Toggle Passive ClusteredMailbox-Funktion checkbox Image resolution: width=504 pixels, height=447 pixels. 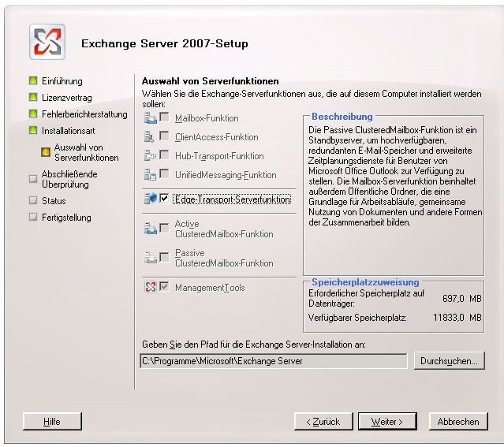164,258
